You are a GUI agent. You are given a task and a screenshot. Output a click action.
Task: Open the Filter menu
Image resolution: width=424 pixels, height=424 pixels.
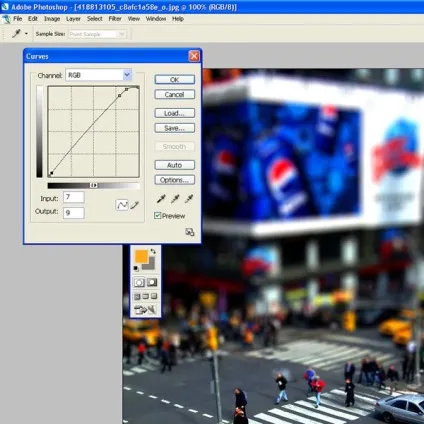tap(115, 19)
